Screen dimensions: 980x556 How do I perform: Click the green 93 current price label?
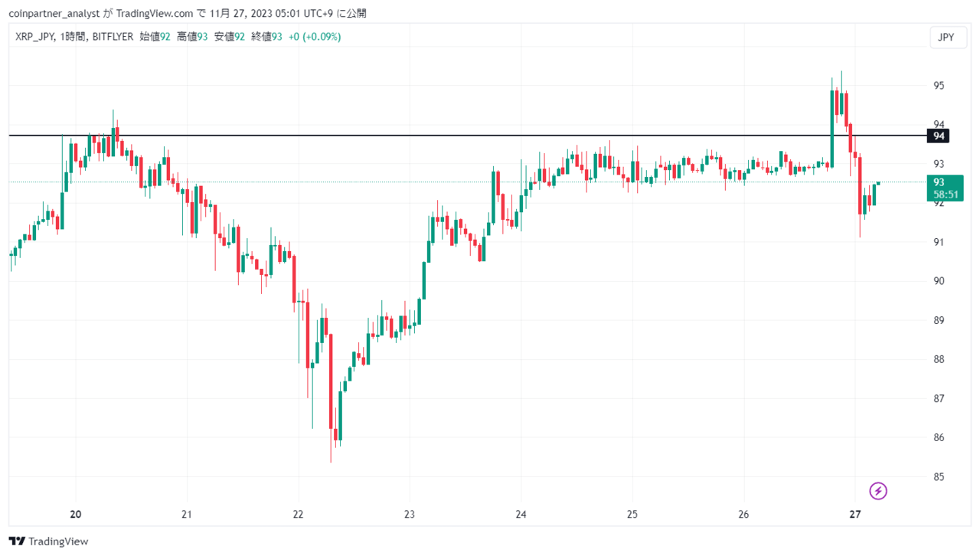click(x=939, y=182)
